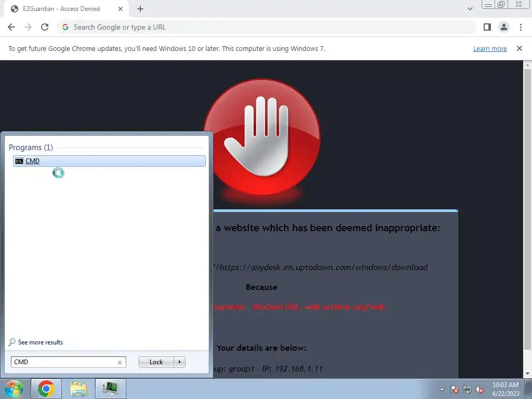Expand the shutdown options arrow beside Lock
This screenshot has width=532, height=399.
[x=179, y=362]
